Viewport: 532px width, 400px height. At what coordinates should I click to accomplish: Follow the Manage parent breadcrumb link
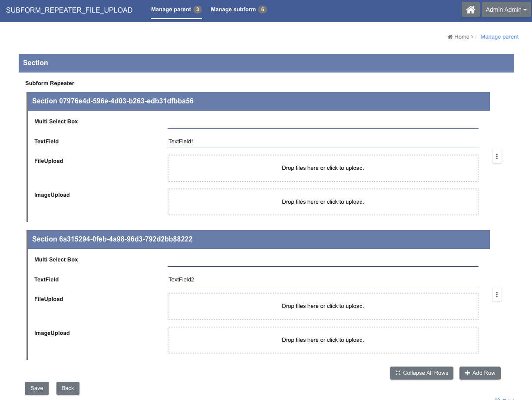click(x=499, y=37)
